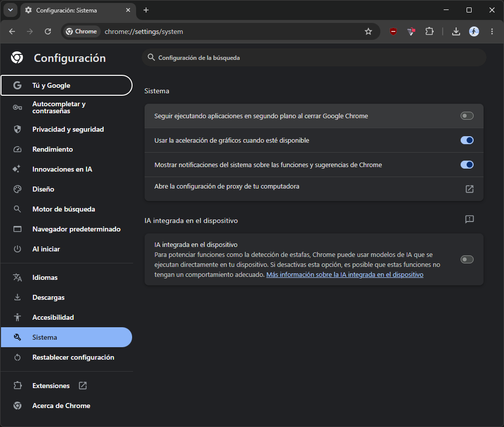Screen dimensions: 504x427
Task: Enable IA integrada en el dispositivo toggle
Action: [467, 259]
